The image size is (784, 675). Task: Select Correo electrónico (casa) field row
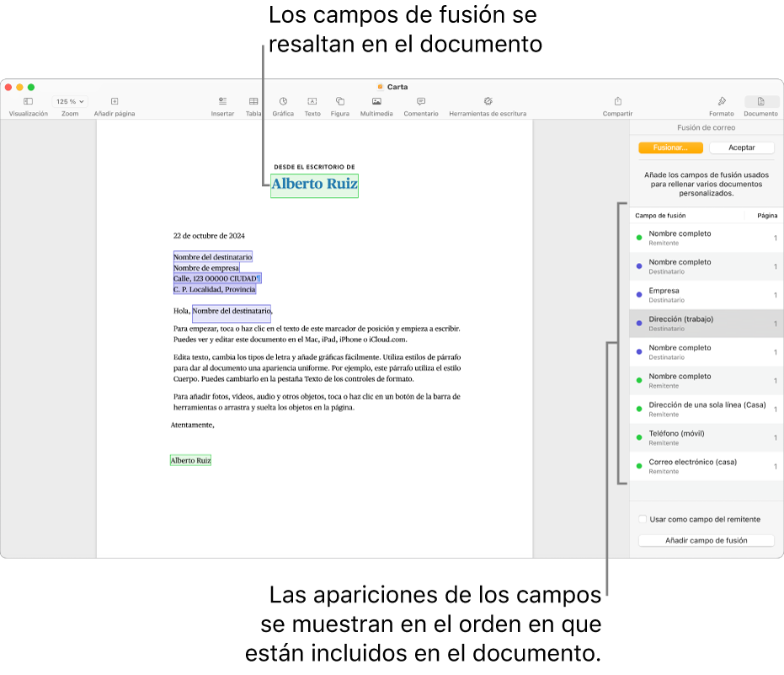pos(706,466)
